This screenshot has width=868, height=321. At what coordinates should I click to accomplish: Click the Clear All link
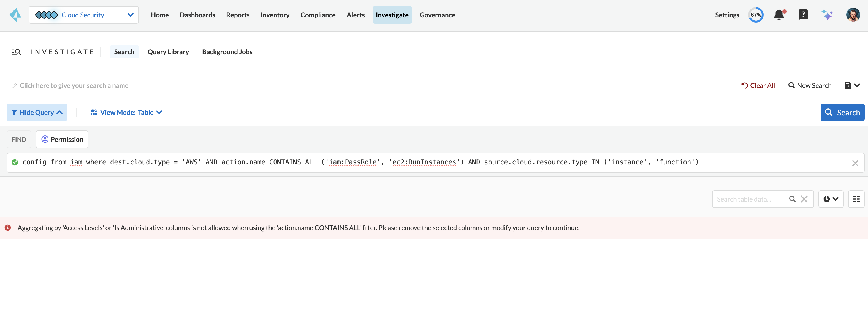click(x=758, y=86)
